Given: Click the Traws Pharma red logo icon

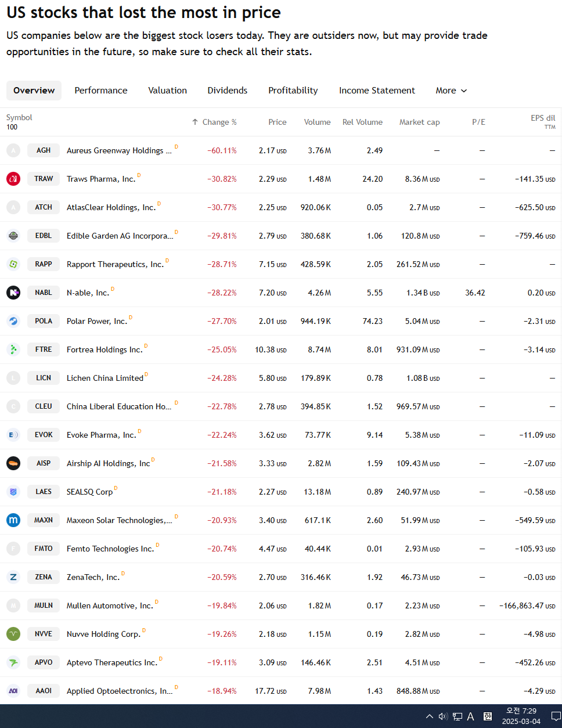Looking at the screenshot, I should [x=13, y=179].
